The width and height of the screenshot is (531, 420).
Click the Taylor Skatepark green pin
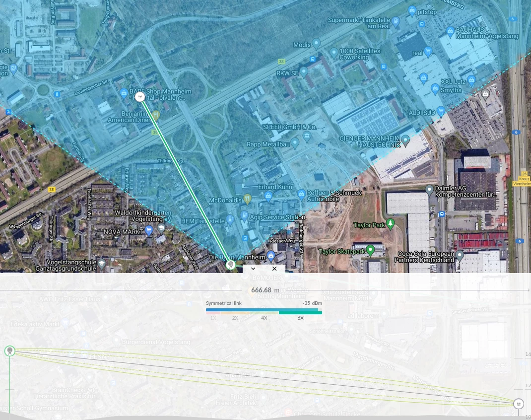coord(371,250)
